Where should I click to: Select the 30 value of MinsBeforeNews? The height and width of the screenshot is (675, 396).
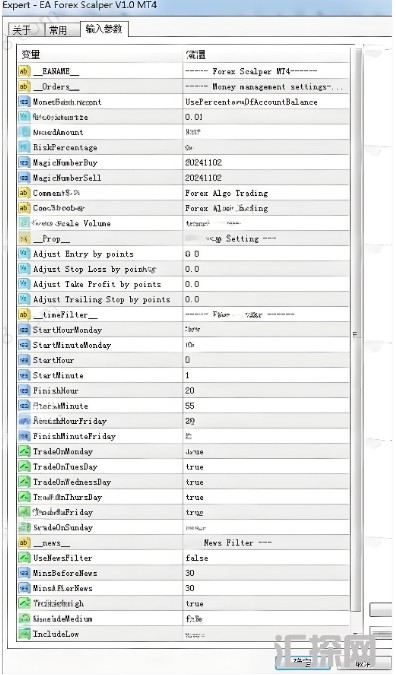point(266,573)
